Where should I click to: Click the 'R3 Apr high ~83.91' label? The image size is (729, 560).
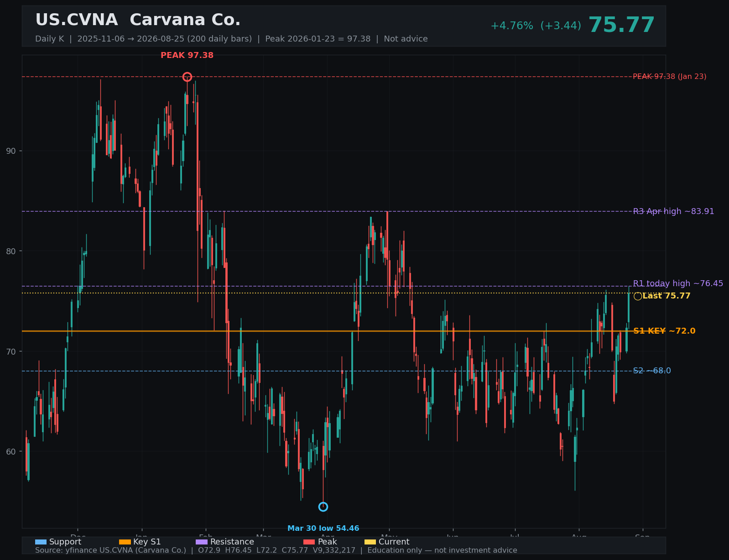pyautogui.click(x=673, y=211)
